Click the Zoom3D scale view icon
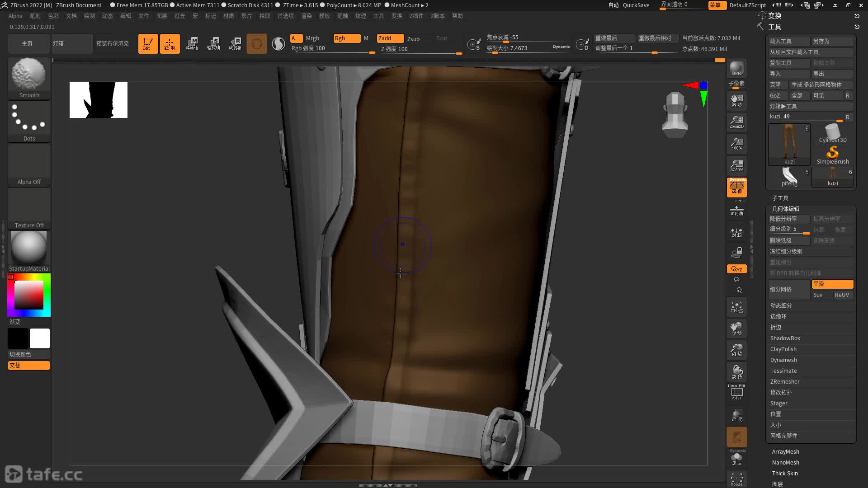868x488 pixels. [x=736, y=350]
